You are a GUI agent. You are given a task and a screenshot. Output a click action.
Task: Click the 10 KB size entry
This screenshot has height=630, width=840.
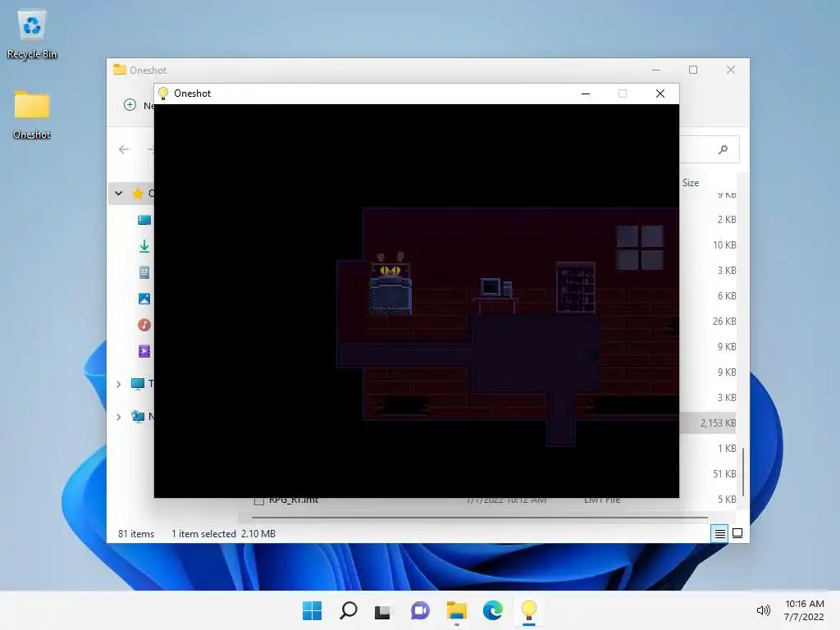724,244
